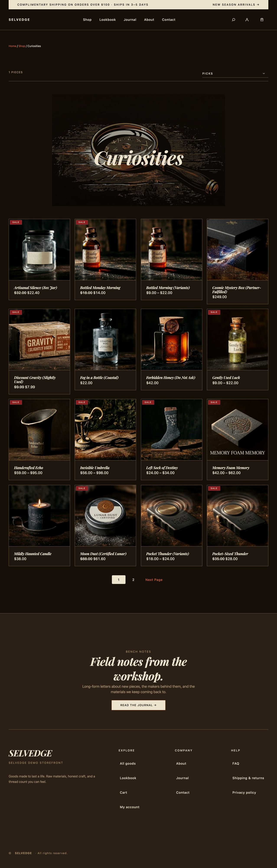The height and width of the screenshot is (868, 277).
Task: Click the Next Page pagination link
Action: tap(154, 580)
